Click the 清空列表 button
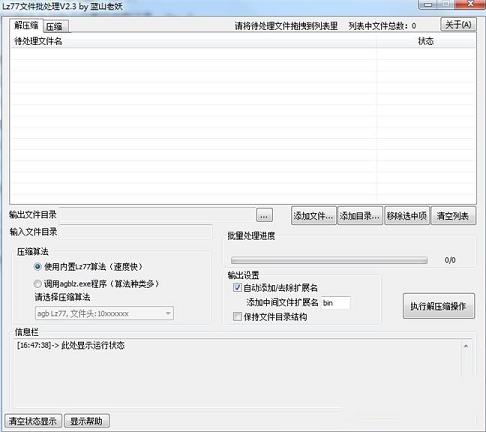This screenshot has width=486, height=432. [453, 216]
